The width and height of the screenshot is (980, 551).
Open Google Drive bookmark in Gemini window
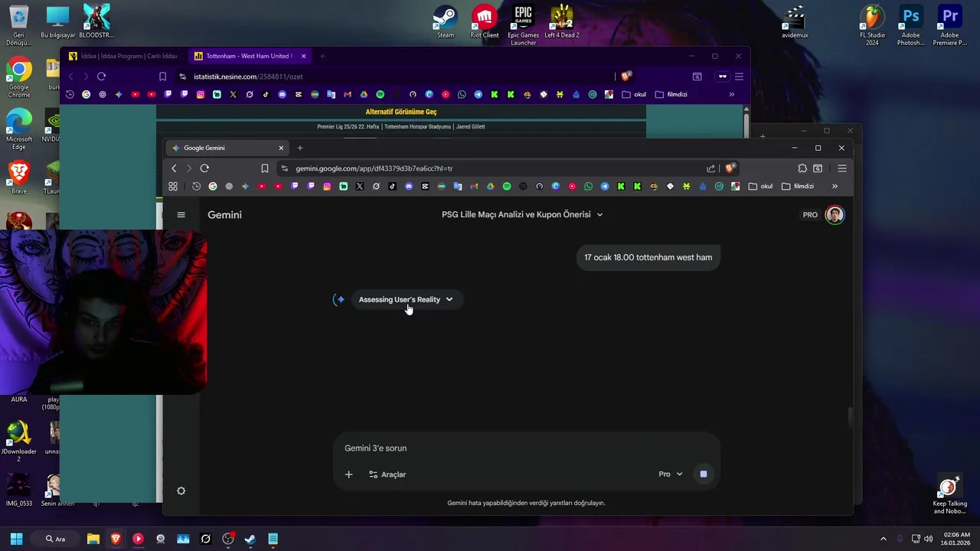(490, 186)
